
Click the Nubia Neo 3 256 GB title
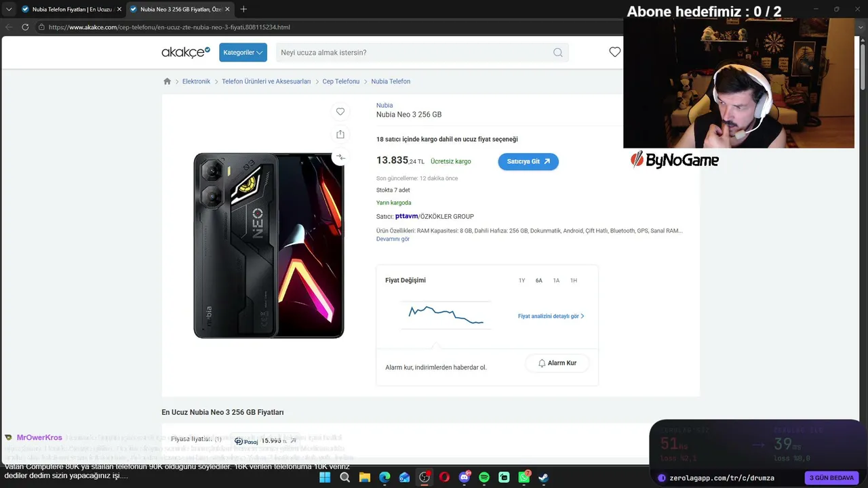click(409, 115)
